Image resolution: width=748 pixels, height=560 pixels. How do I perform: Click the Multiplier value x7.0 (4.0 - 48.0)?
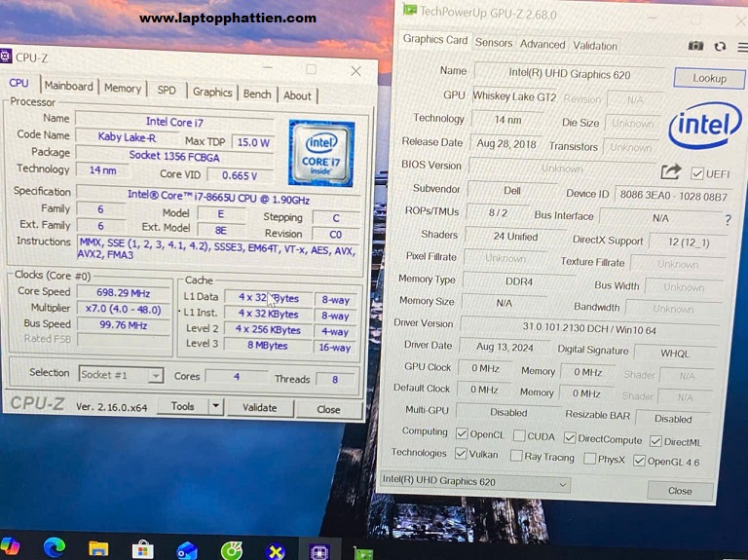click(x=123, y=309)
